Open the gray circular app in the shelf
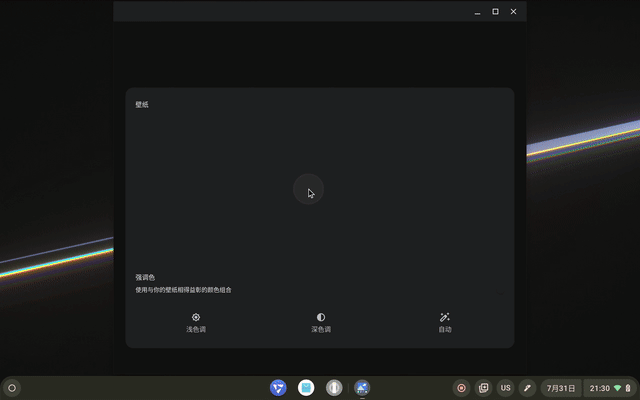The width and height of the screenshot is (640, 400). pyautogui.click(x=334, y=387)
